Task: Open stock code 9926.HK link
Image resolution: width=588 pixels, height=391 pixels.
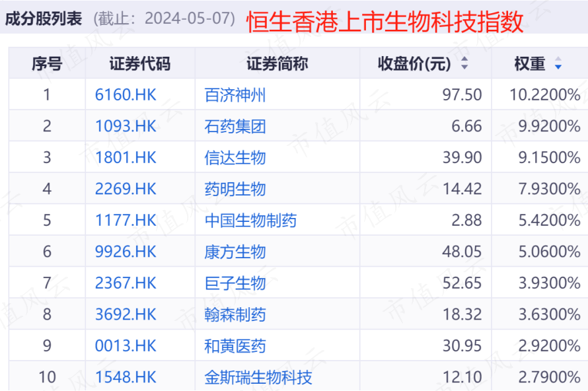Action: point(126,252)
